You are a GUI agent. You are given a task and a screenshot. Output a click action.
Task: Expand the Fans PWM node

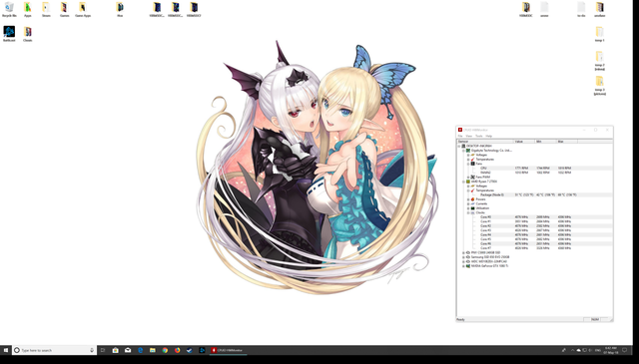(x=468, y=178)
